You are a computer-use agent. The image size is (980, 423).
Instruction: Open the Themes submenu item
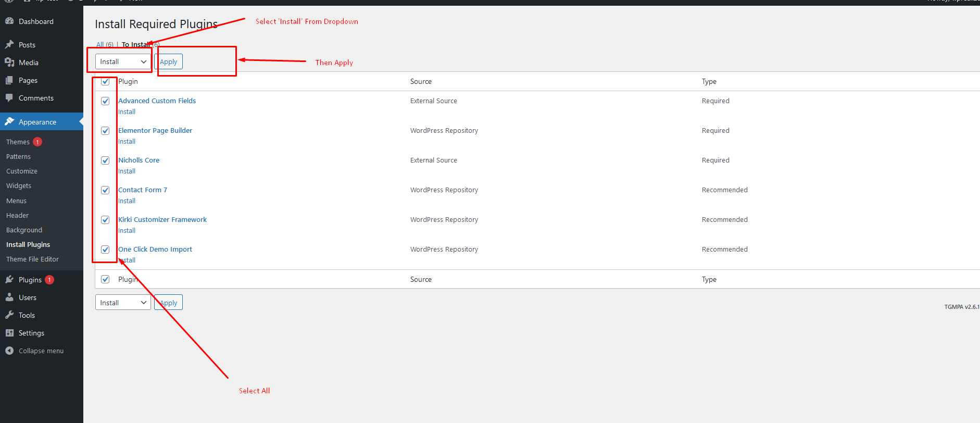18,142
